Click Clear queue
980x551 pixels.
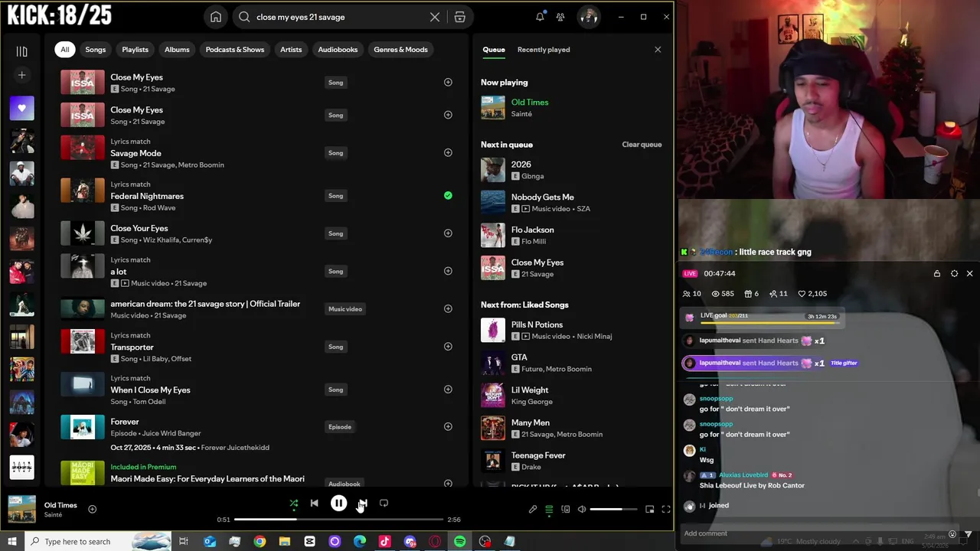pyautogui.click(x=642, y=145)
